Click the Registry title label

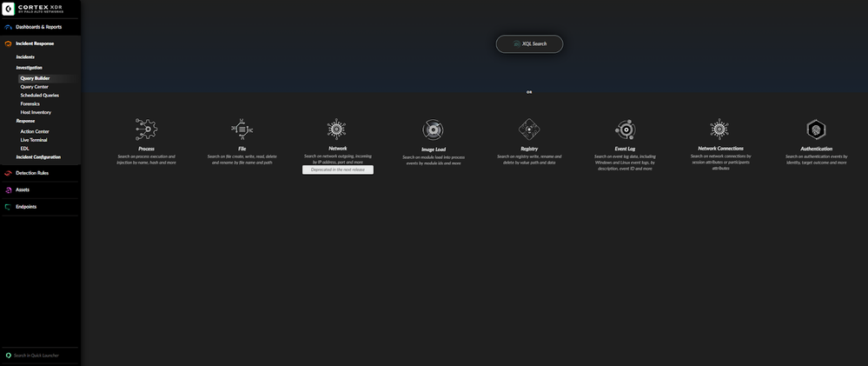click(x=529, y=149)
